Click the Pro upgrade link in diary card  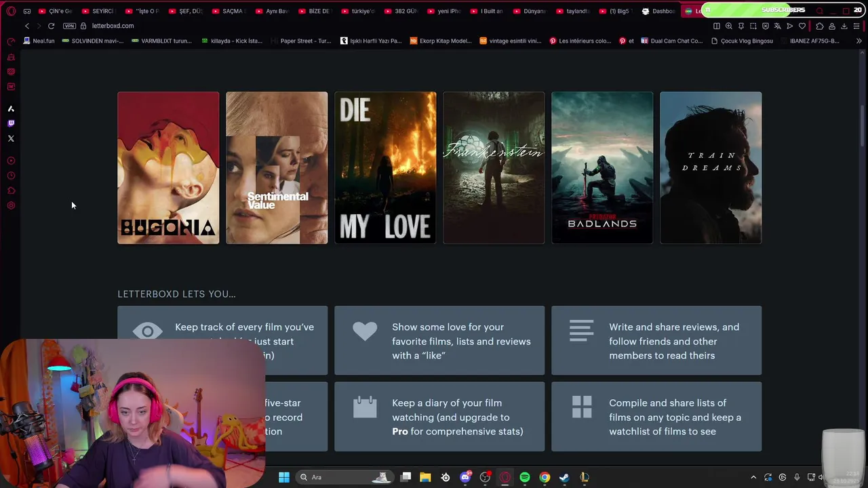400,431
